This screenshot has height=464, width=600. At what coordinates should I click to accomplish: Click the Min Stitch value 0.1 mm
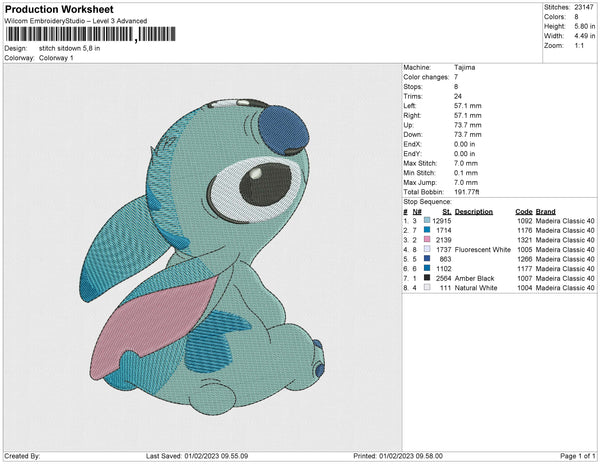pos(466,173)
